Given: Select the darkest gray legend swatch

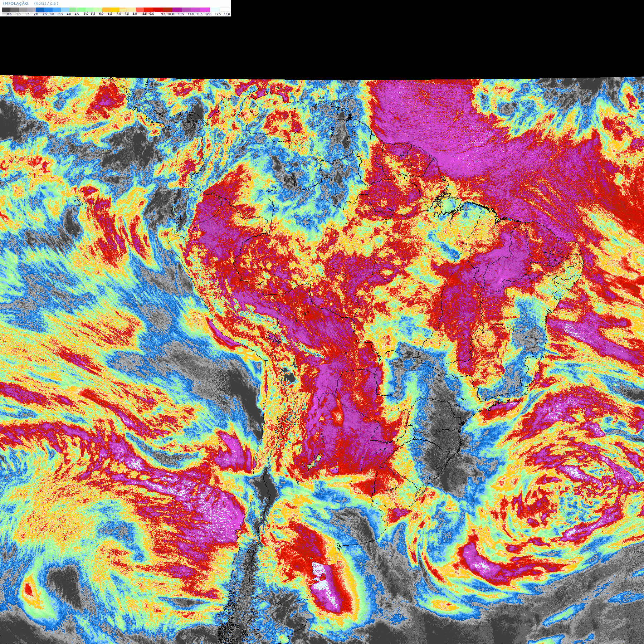Looking at the screenshot, I should (6, 10).
